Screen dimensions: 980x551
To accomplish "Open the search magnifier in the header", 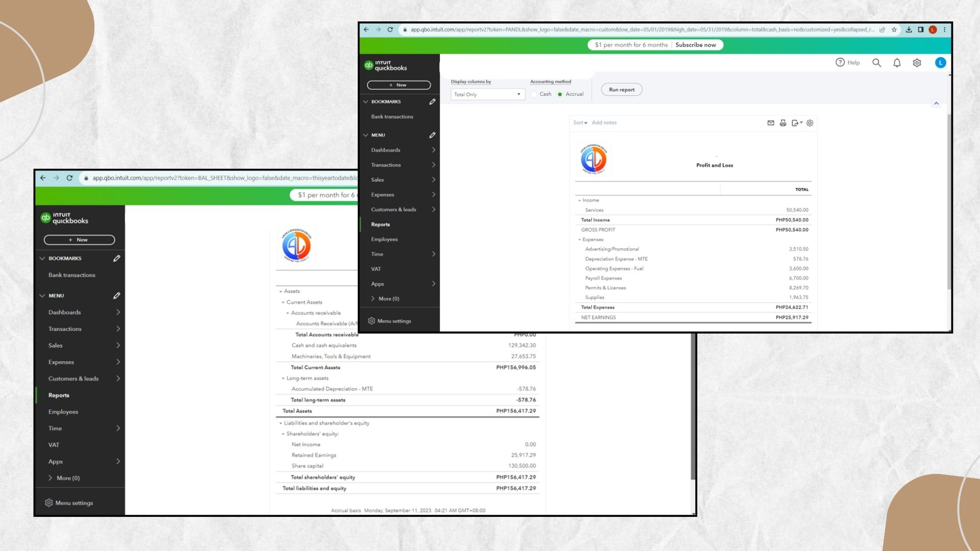I will click(x=876, y=63).
